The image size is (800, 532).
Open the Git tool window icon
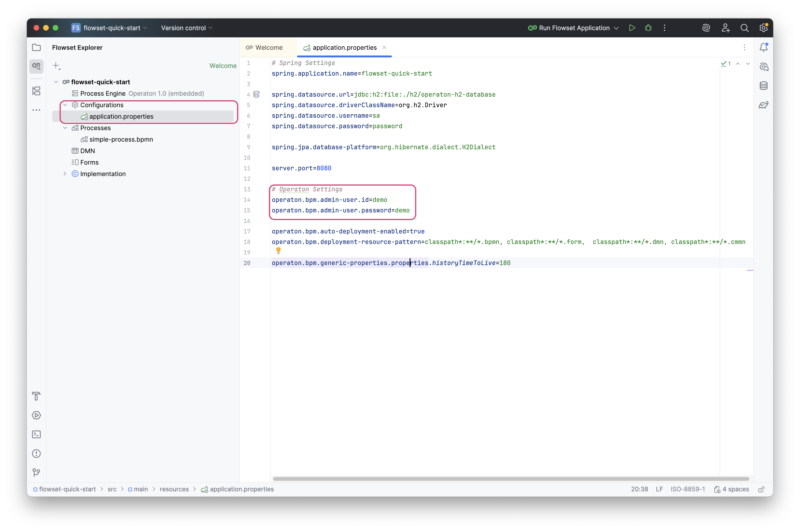pyautogui.click(x=36, y=473)
